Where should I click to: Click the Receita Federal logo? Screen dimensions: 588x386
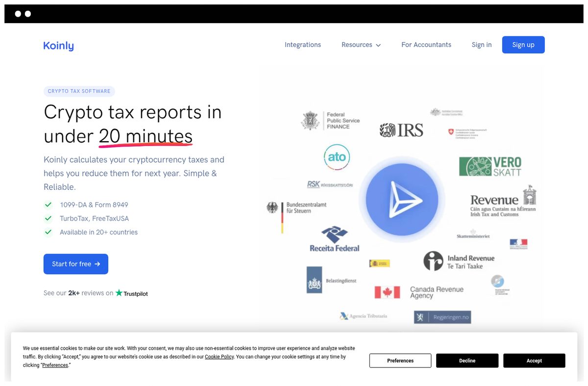pos(334,239)
